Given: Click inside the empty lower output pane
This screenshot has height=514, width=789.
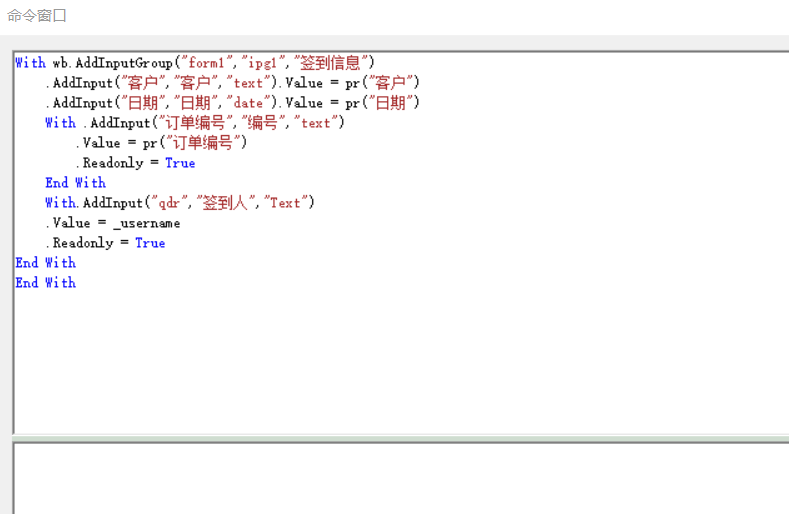Looking at the screenshot, I should (x=400, y=480).
